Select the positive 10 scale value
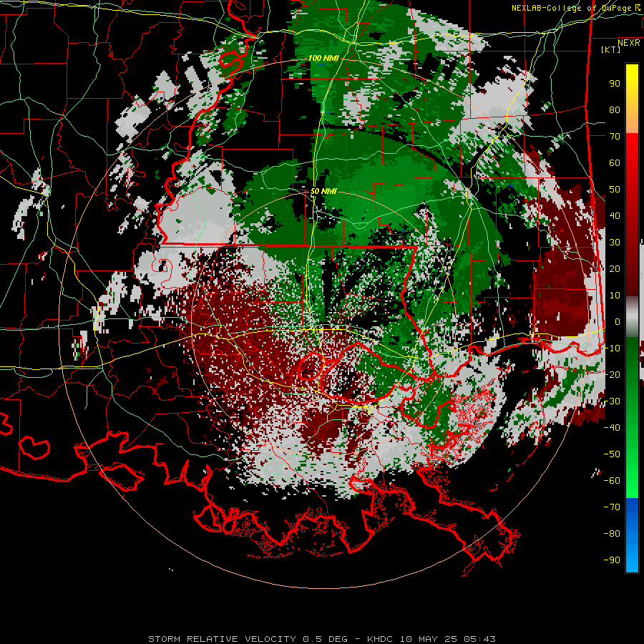Screen dimensions: 644x644 (615, 296)
